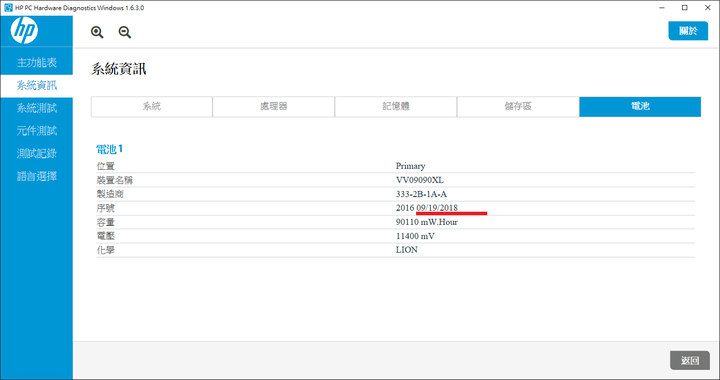
Task: Click the zoom out magnifier icon
Action: [x=125, y=32]
